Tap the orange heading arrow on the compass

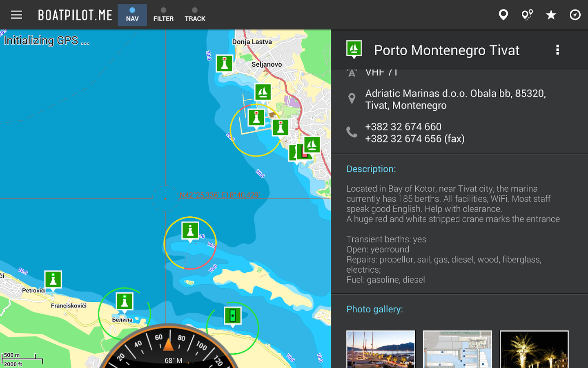[168, 345]
